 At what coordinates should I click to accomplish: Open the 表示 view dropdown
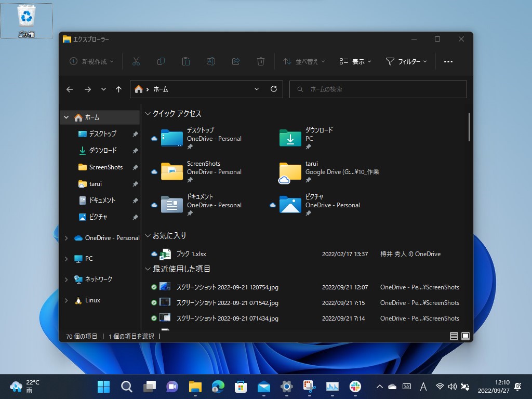[355, 61]
